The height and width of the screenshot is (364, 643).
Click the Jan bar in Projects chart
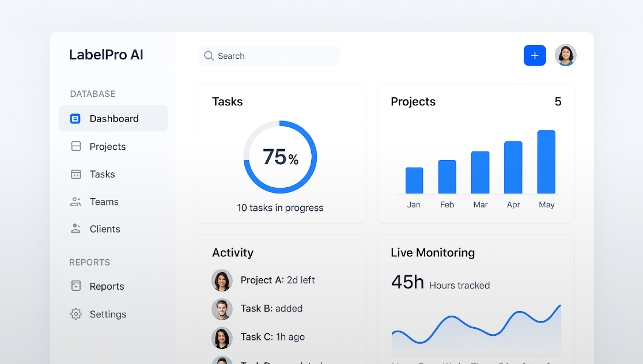[414, 180]
